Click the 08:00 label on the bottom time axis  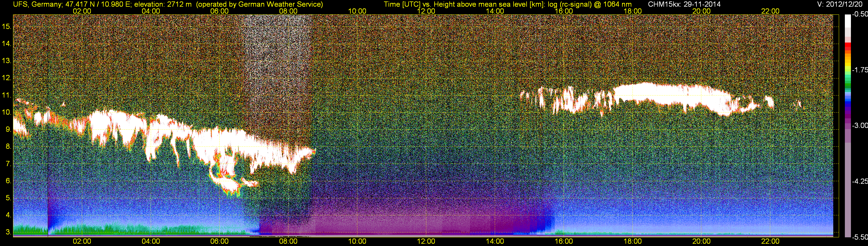click(x=288, y=241)
